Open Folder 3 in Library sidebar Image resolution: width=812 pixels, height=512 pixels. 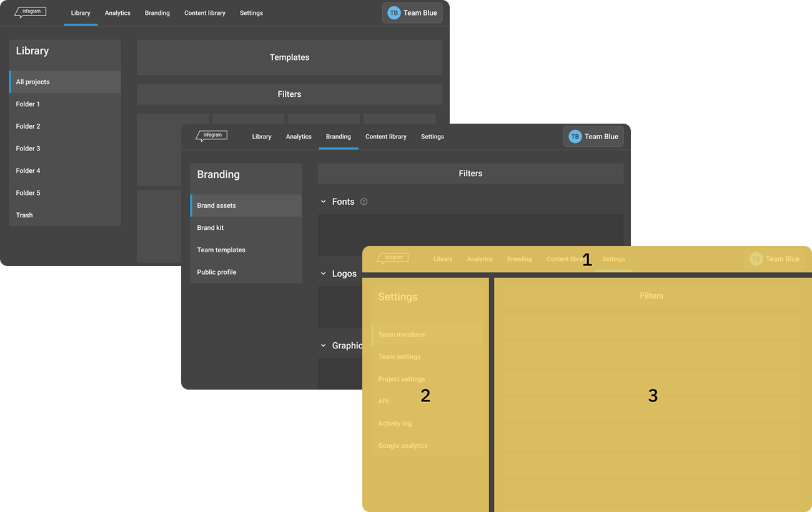pos(65,149)
